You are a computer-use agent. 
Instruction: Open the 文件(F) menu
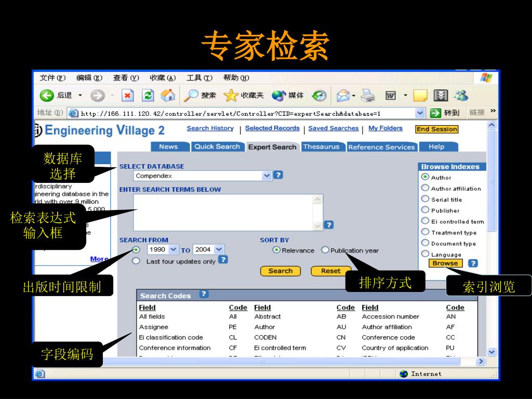(52, 78)
